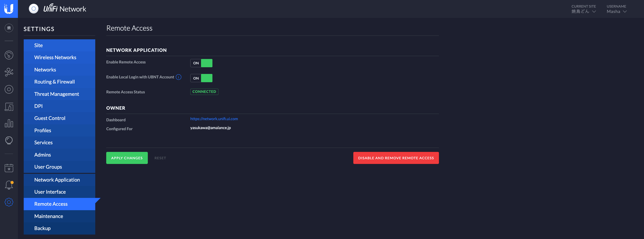The width and height of the screenshot is (644, 239).
Task: Open the Alerts bell icon
Action: (x=9, y=185)
